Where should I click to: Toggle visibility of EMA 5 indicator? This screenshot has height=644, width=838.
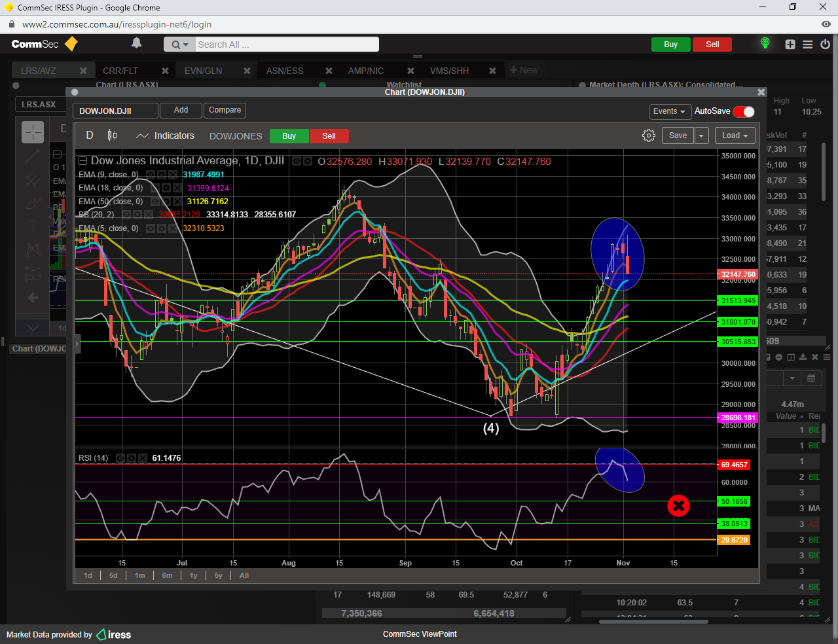(x=151, y=228)
